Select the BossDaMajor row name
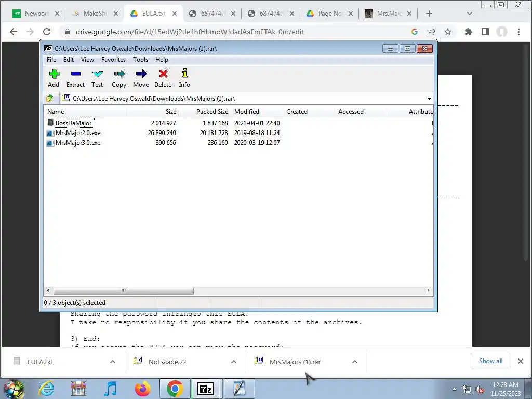The height and width of the screenshot is (399, 532). pyautogui.click(x=74, y=123)
